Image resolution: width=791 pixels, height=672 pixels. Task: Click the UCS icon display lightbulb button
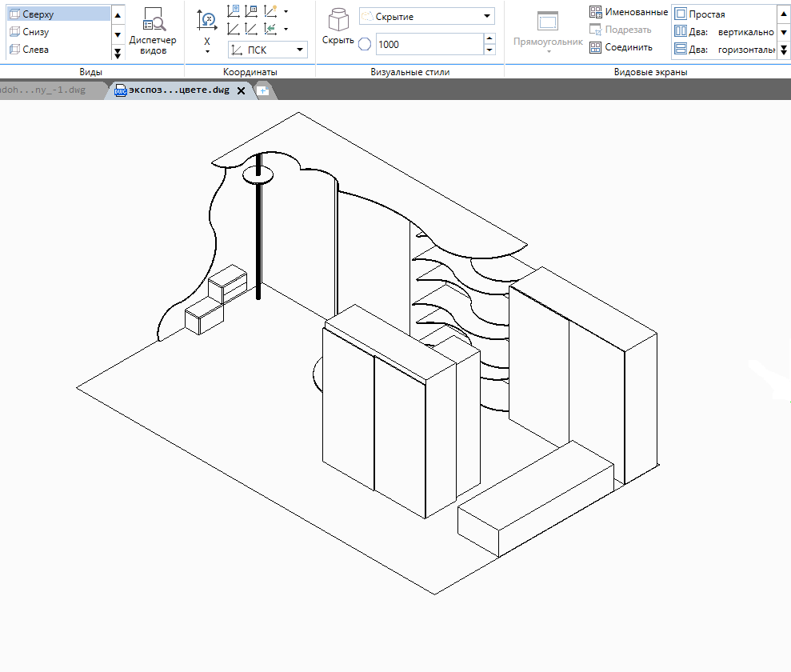tap(270, 11)
